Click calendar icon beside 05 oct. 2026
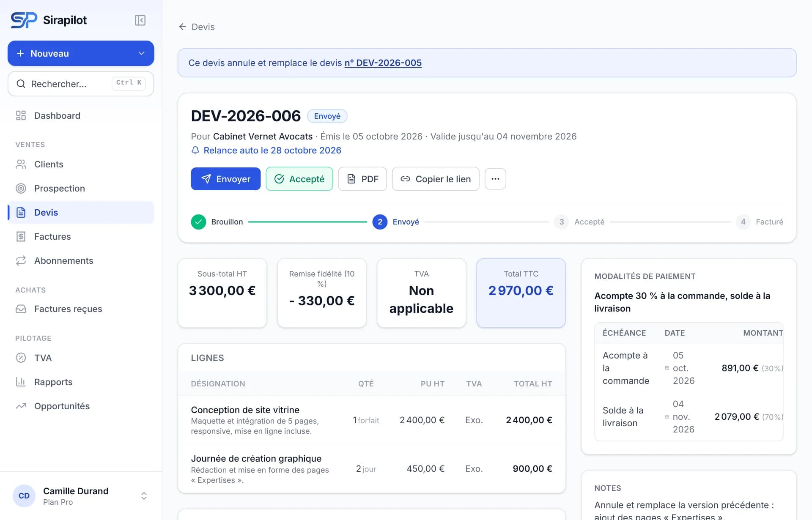 pyautogui.click(x=667, y=368)
